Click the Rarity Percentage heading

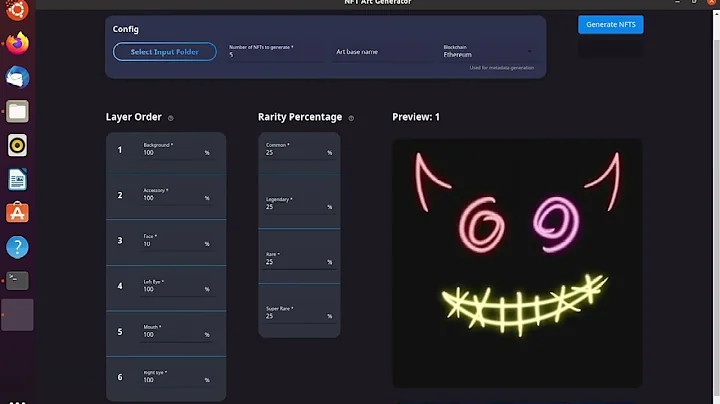300,117
